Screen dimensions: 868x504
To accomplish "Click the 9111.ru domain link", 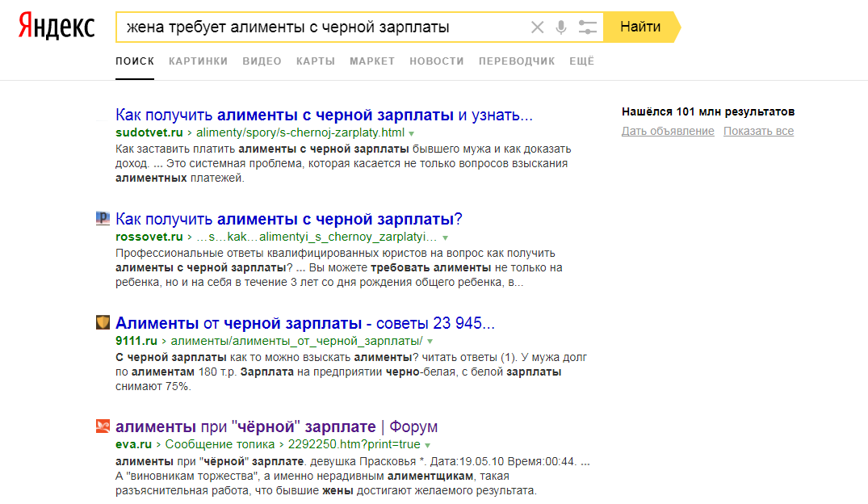I will coord(136,341).
